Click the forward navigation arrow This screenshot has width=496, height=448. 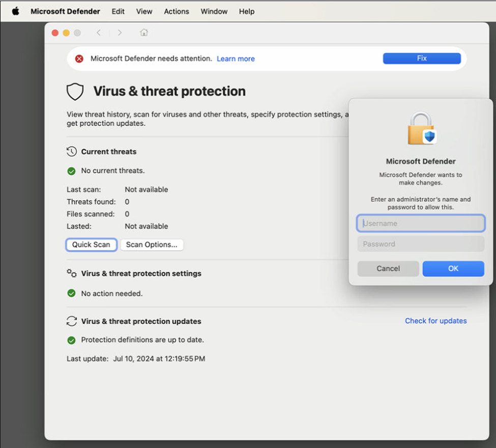click(120, 32)
